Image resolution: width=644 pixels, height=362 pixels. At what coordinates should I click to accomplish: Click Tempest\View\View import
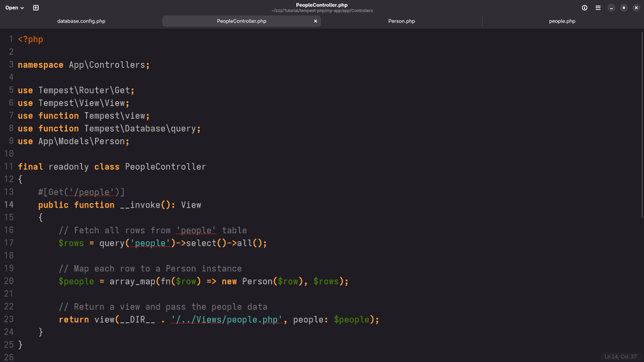coord(82,103)
